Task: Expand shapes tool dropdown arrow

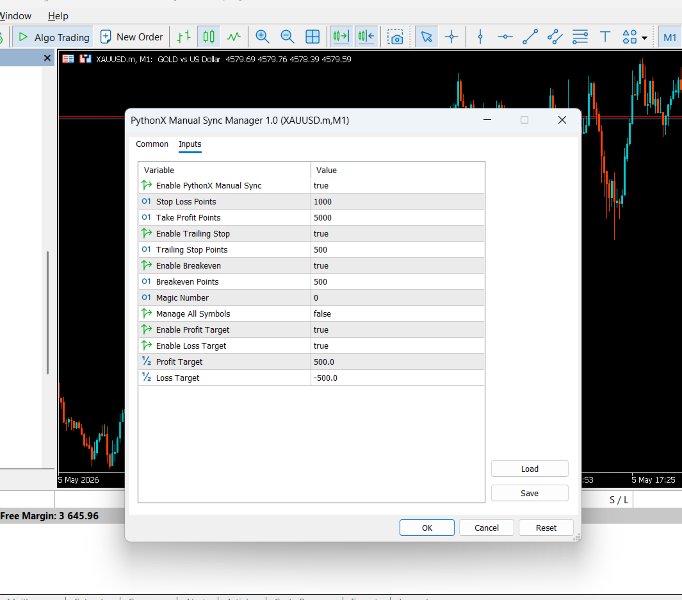Action: [645, 38]
